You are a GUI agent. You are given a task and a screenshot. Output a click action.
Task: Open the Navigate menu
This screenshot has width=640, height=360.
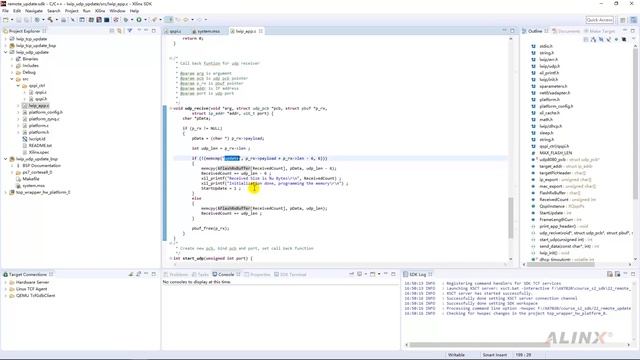point(34,11)
